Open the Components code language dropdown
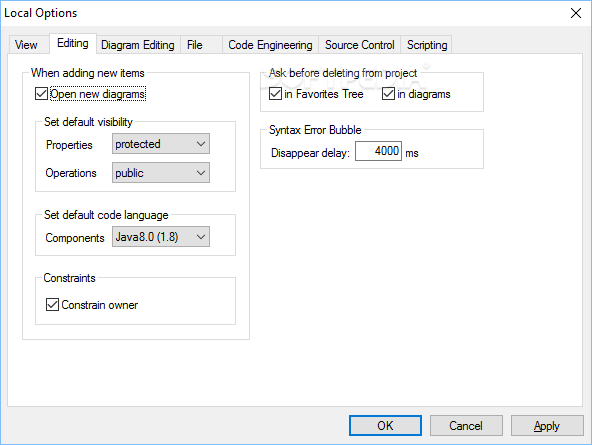 [161, 237]
